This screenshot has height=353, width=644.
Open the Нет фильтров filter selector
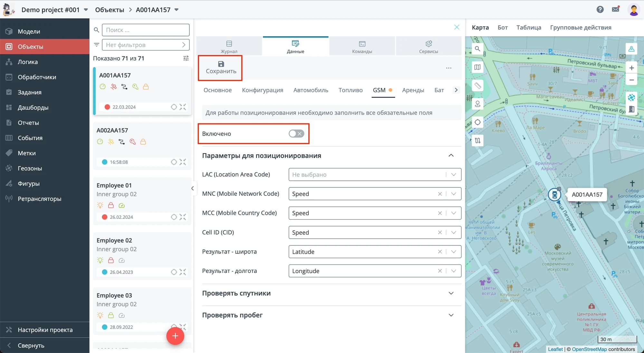pyautogui.click(x=146, y=45)
